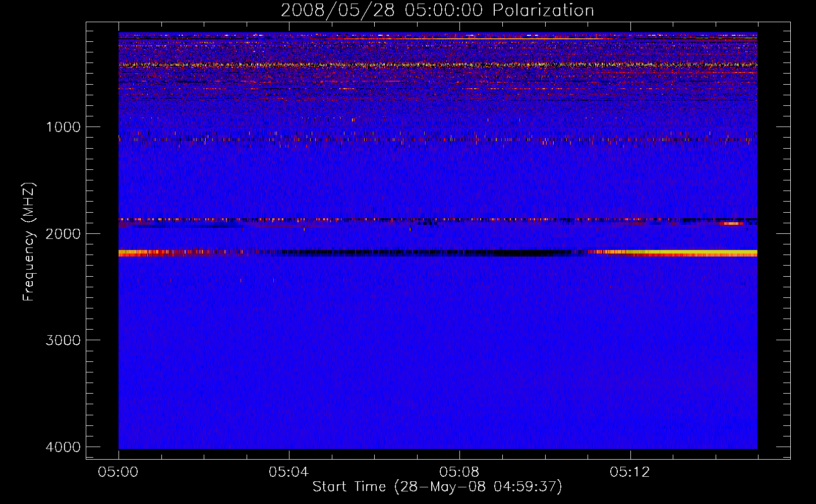The width and height of the screenshot is (816, 504).
Task: Click the 05:08 time tick label
Action: pyautogui.click(x=459, y=472)
